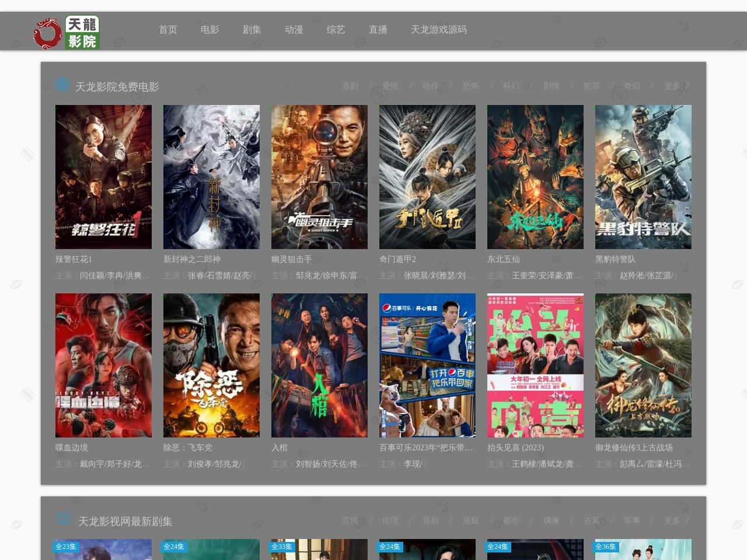747x560 pixels.
Task: Click the TV icon beside 天龙影视网最新剧集
Action: (63, 519)
